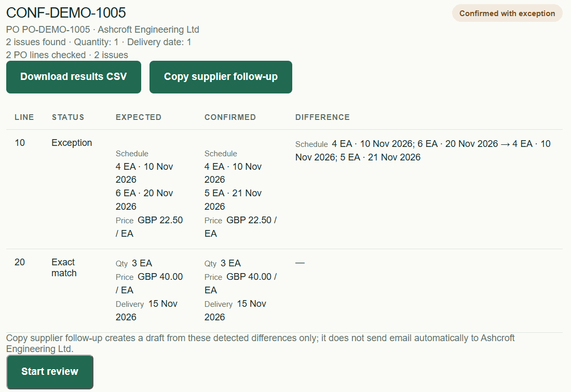Viewport: 571px width, 392px height.
Task: Click line number 20 cell
Action: click(x=20, y=262)
